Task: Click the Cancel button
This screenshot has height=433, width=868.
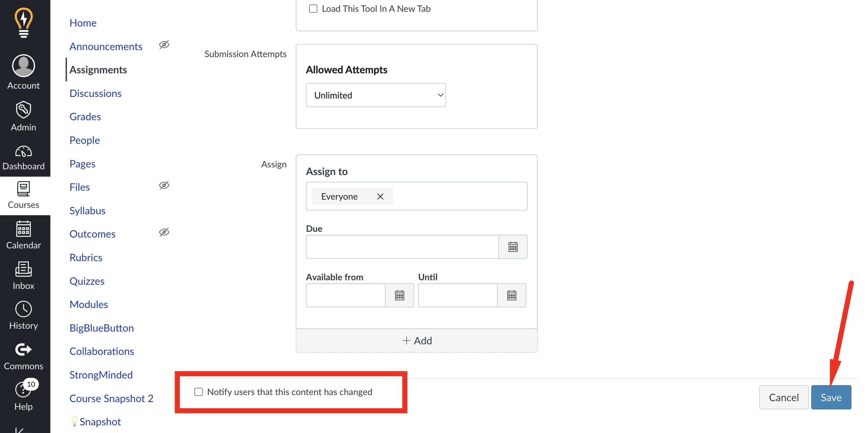Action: [x=784, y=396]
